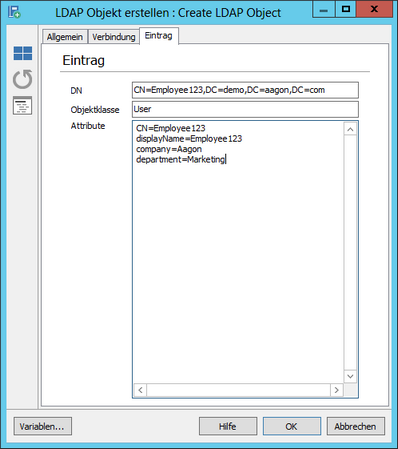Click the attribute list scroll up arrow
The image size is (398, 449).
[350, 129]
